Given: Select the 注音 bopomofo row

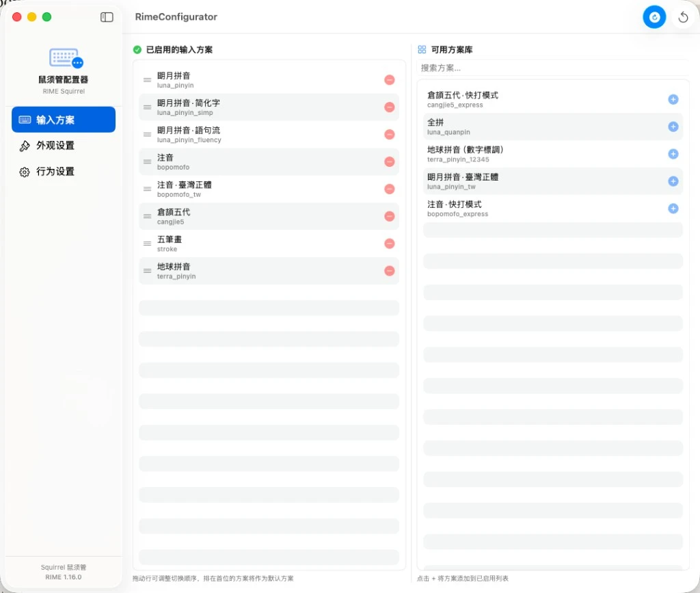Looking at the screenshot, I should tap(269, 161).
